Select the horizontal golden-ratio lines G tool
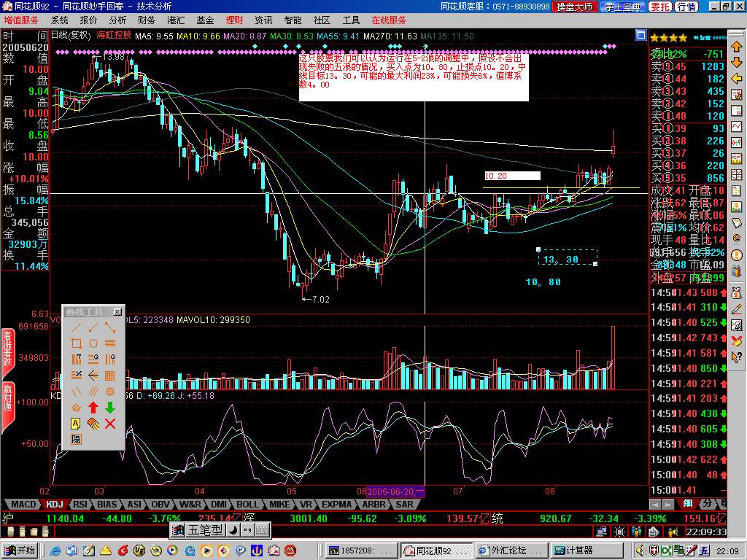This screenshot has width=747, height=560. point(93,359)
